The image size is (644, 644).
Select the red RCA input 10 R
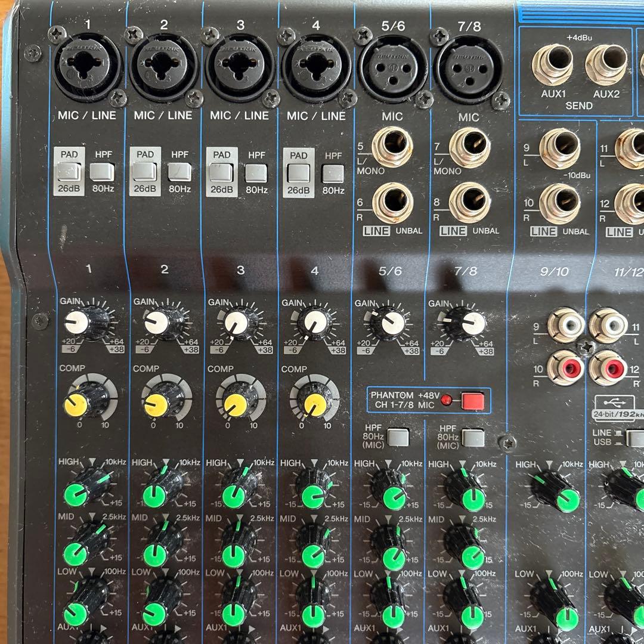click(566, 367)
